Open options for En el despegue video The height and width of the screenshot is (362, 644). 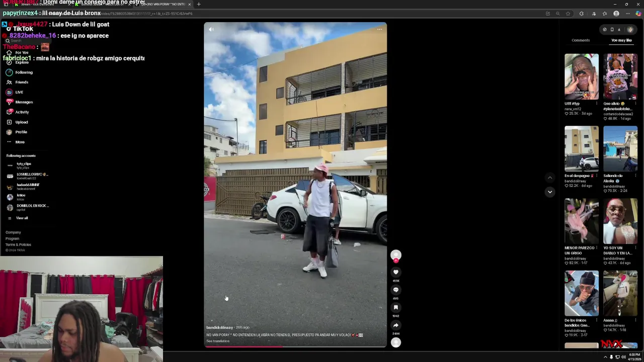(x=597, y=176)
